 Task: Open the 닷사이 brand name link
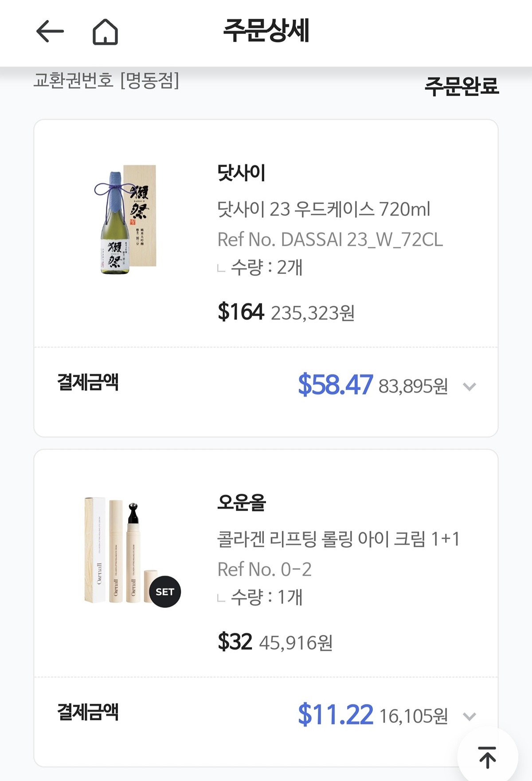pos(241,173)
